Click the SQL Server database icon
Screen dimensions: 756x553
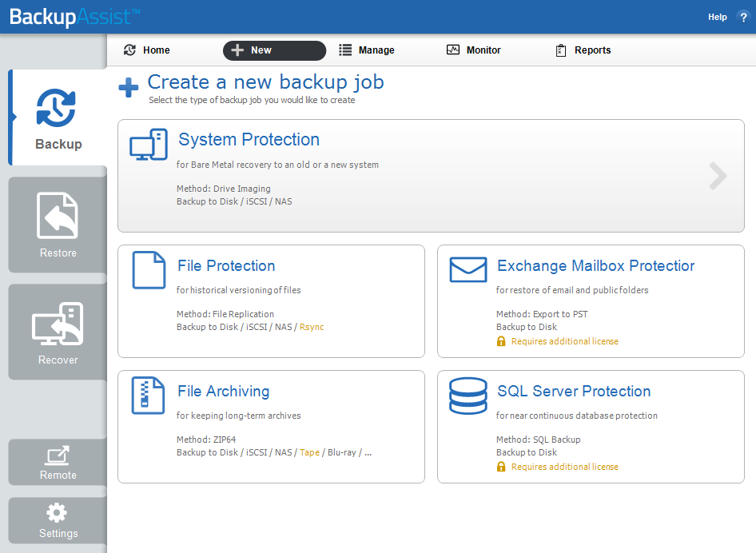468,396
